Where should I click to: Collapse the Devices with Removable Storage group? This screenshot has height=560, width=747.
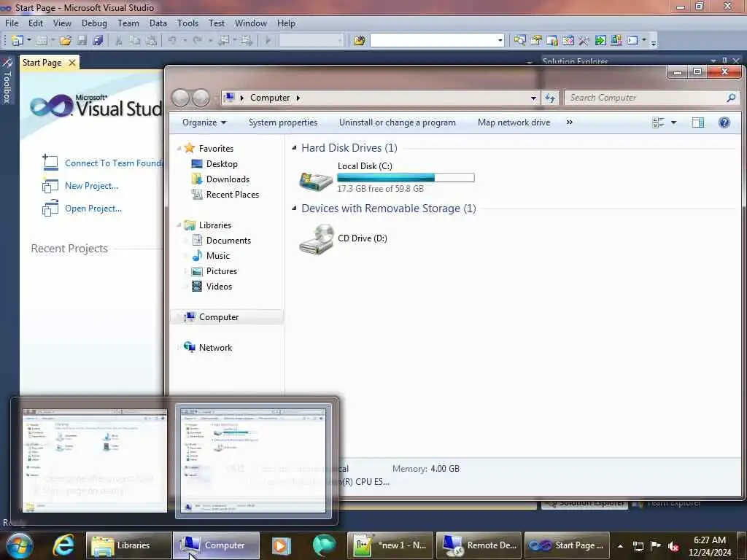pos(294,208)
